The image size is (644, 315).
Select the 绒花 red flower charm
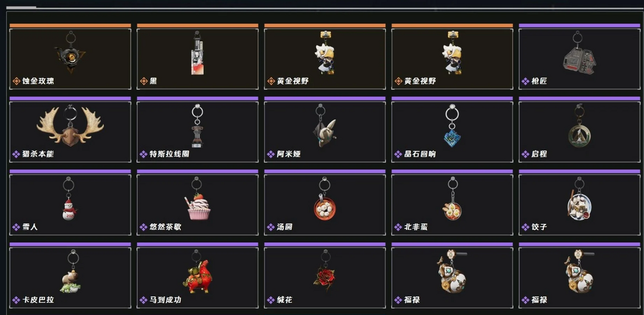(325, 277)
